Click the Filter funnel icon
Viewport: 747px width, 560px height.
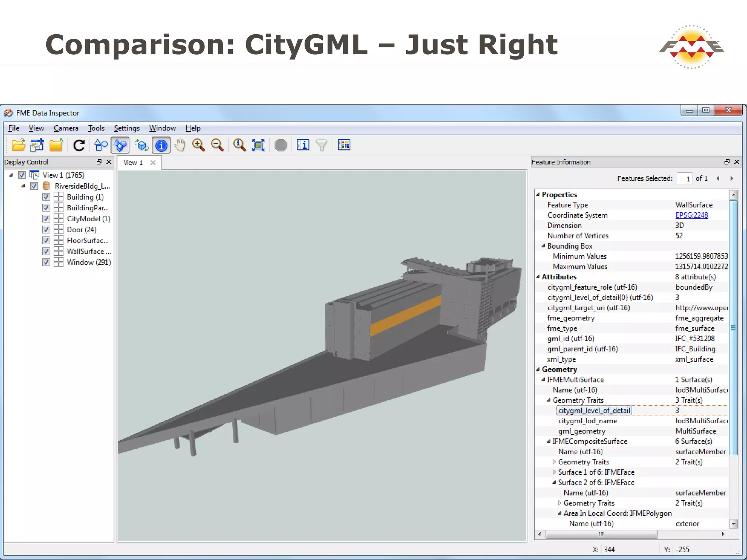[x=322, y=145]
